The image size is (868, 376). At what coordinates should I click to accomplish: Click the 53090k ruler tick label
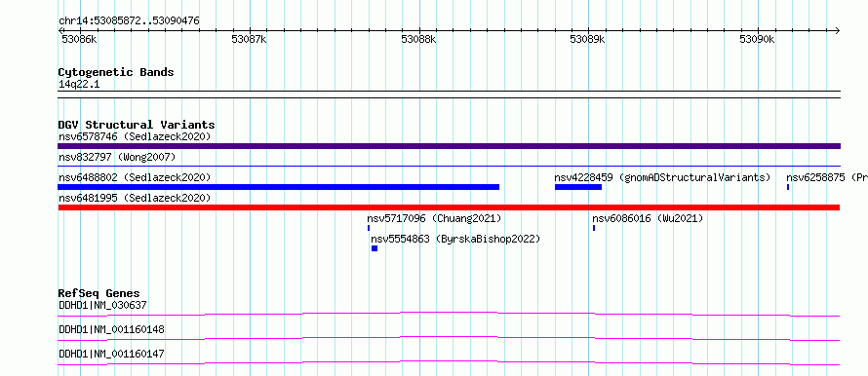click(x=757, y=39)
